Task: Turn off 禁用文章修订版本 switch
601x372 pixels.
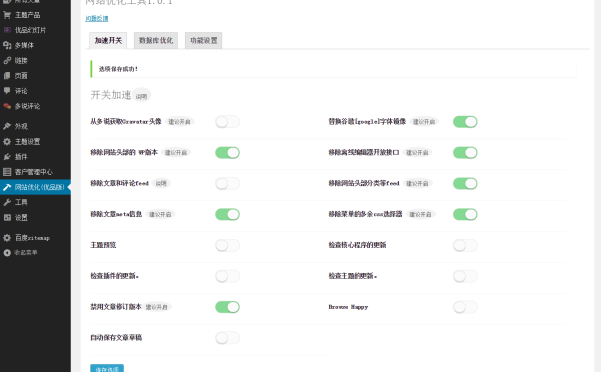Action: (227, 307)
